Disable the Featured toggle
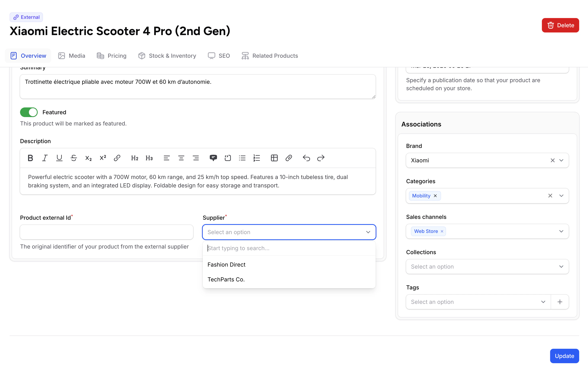The image size is (588, 368). pyautogui.click(x=29, y=112)
